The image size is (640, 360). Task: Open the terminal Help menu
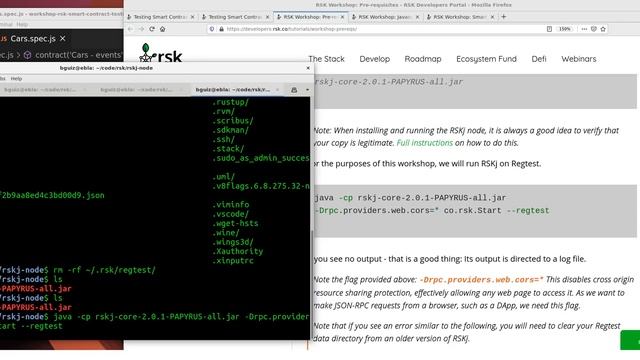click(x=16, y=78)
